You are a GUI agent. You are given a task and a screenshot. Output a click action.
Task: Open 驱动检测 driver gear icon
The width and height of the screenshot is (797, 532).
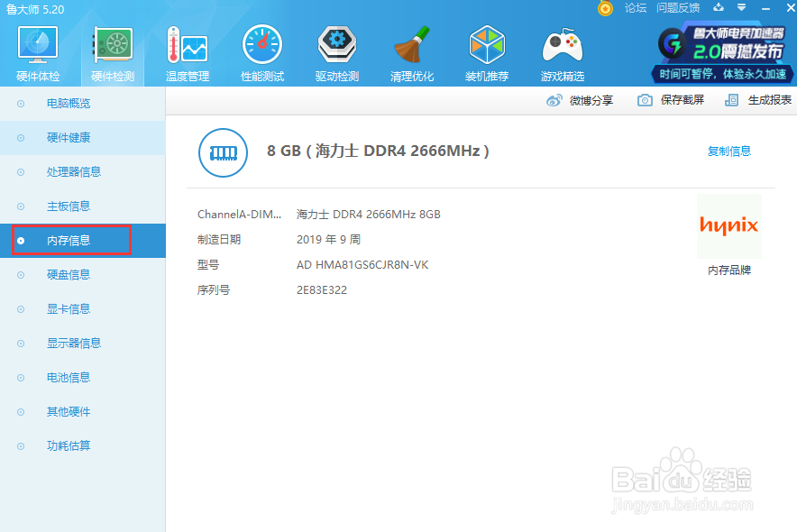point(337,53)
